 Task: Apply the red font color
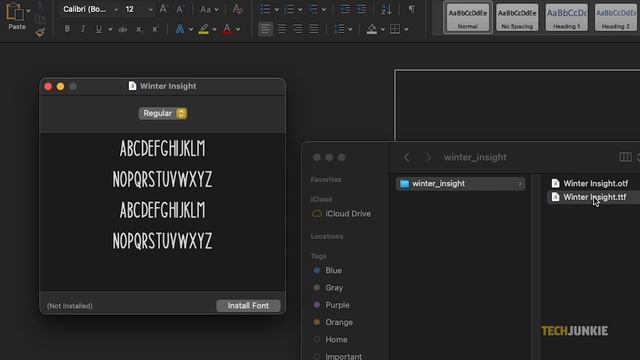(x=227, y=29)
